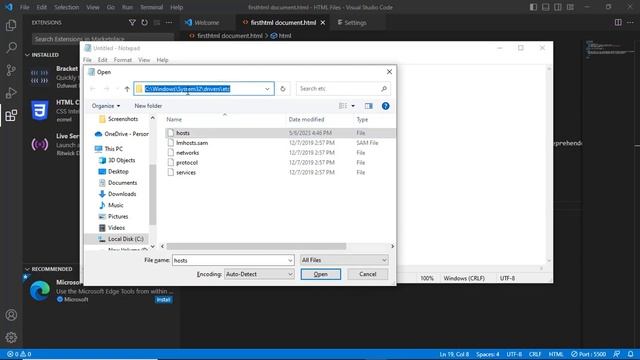Click errors and warnings status bar indicator
This screenshot has height=360, width=640.
[19, 354]
